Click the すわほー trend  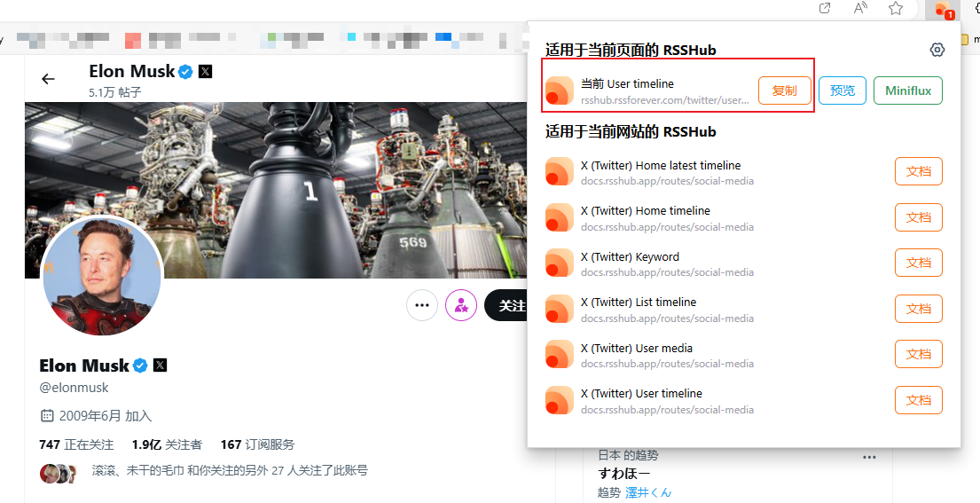(x=623, y=473)
